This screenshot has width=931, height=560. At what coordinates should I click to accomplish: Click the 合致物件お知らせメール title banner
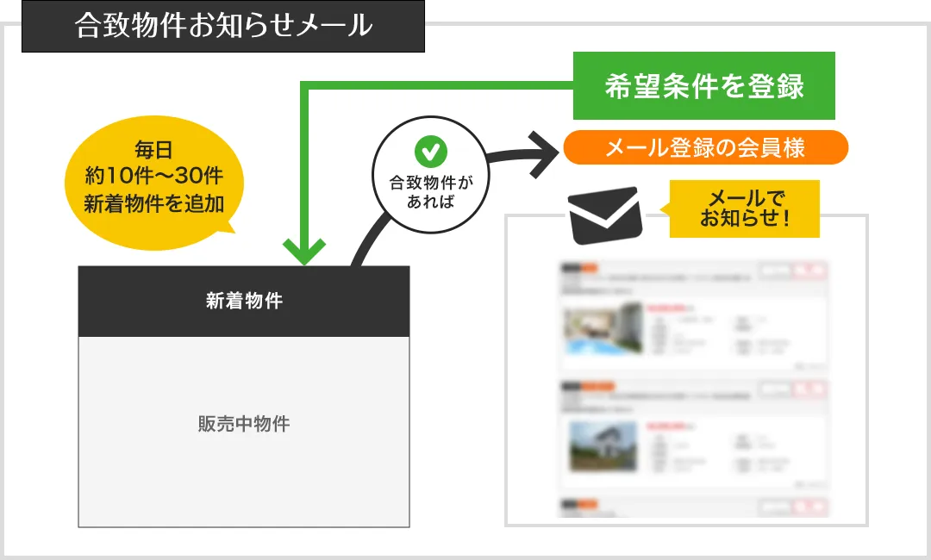point(223,26)
